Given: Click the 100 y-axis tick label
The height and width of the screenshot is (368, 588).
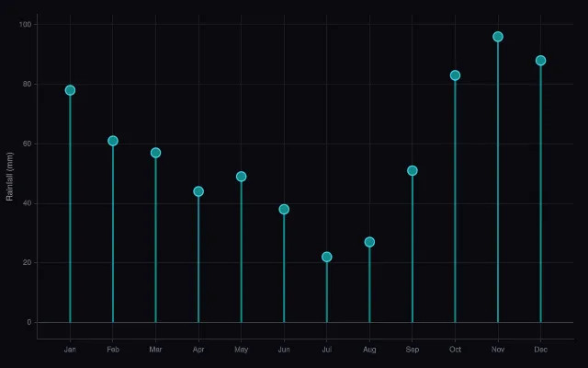Looking at the screenshot, I should pos(26,25).
